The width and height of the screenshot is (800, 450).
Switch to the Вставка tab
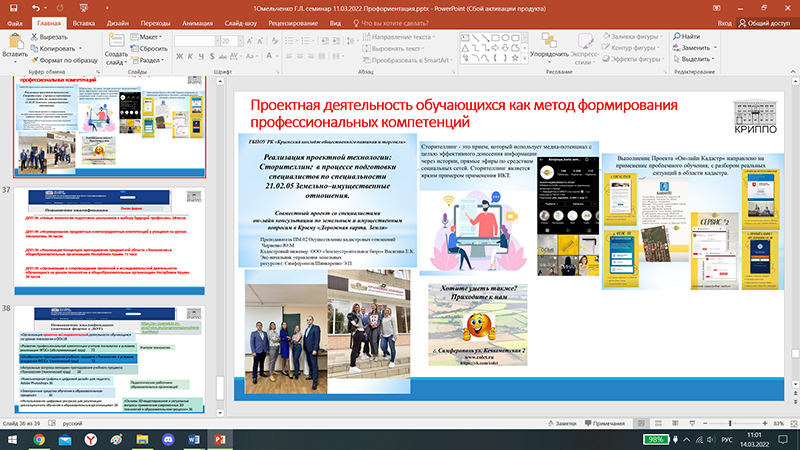[84, 23]
